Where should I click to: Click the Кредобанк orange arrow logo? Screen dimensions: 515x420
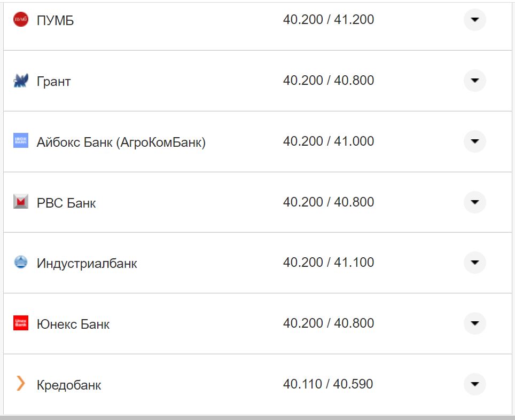20,384
